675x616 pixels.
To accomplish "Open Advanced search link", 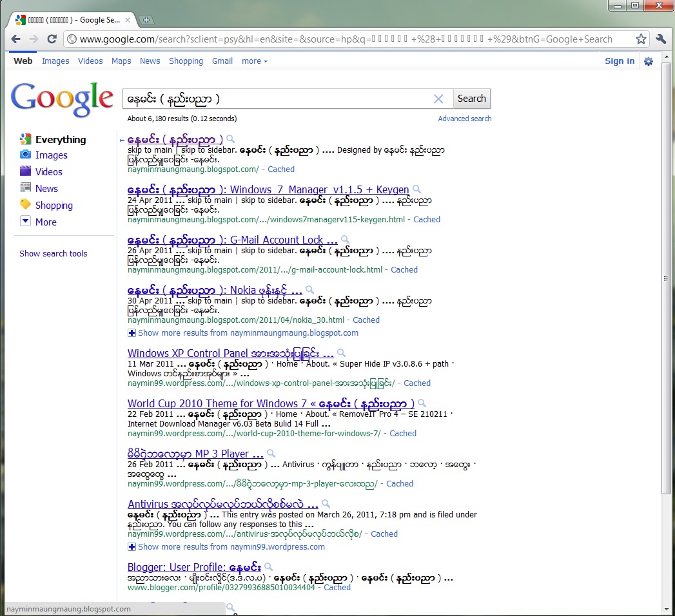I will (x=464, y=119).
